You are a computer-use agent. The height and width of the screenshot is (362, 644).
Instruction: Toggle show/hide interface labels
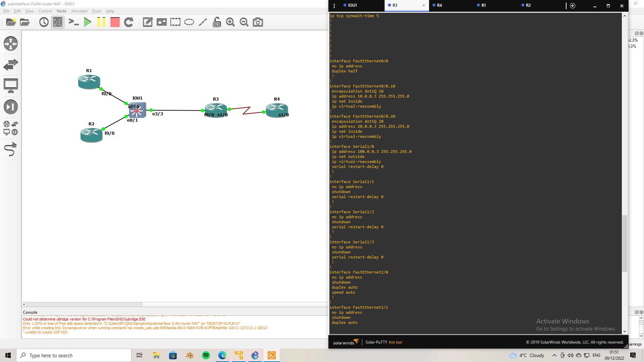[57, 22]
